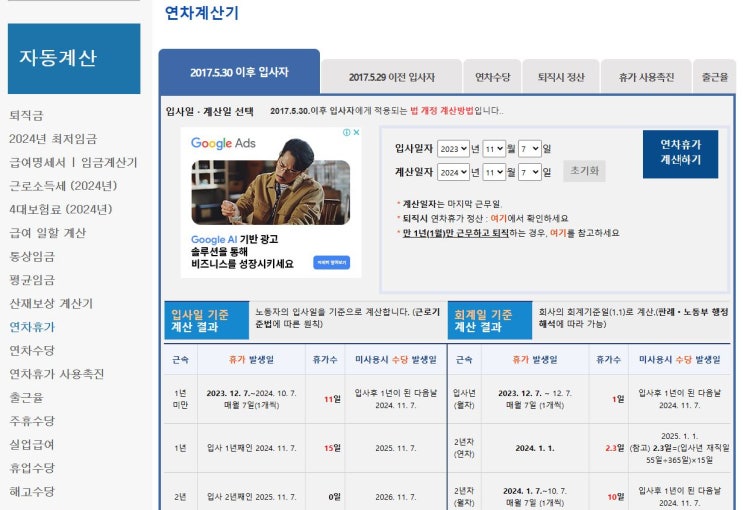Select the 15일 value in 1년 row
743x510 pixels.
pyautogui.click(x=332, y=448)
